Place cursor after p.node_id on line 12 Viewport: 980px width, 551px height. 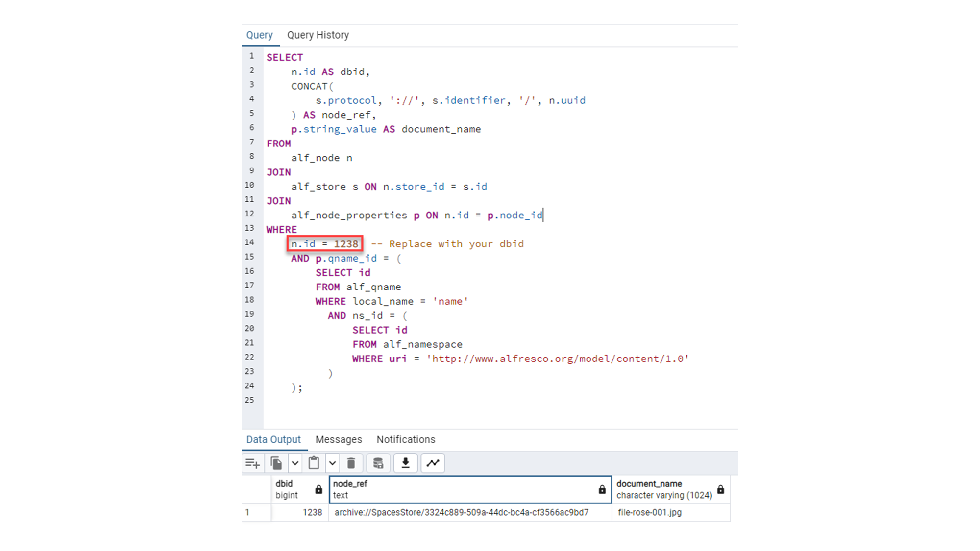(543, 215)
